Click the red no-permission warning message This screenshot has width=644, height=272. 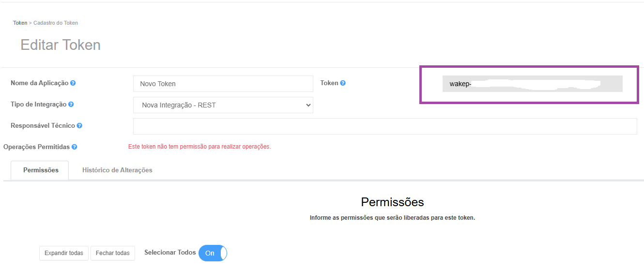(199, 147)
